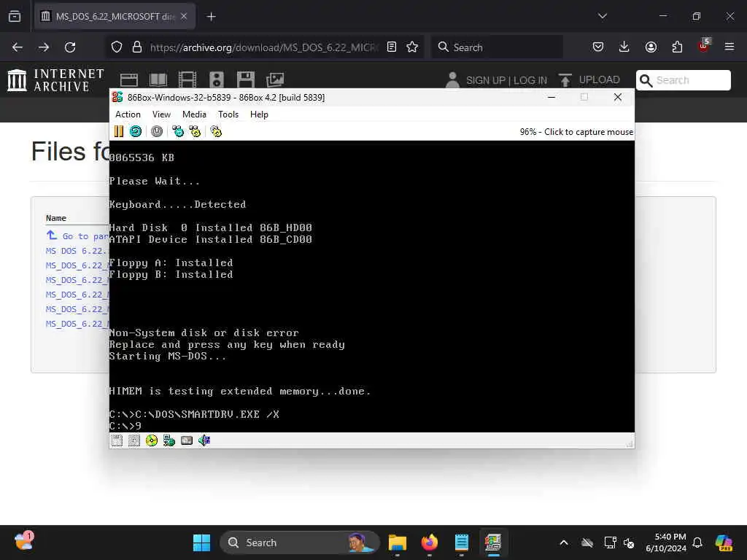This screenshot has height=560, width=747.
Task: Click the Firefox Search box
Action: (497, 47)
